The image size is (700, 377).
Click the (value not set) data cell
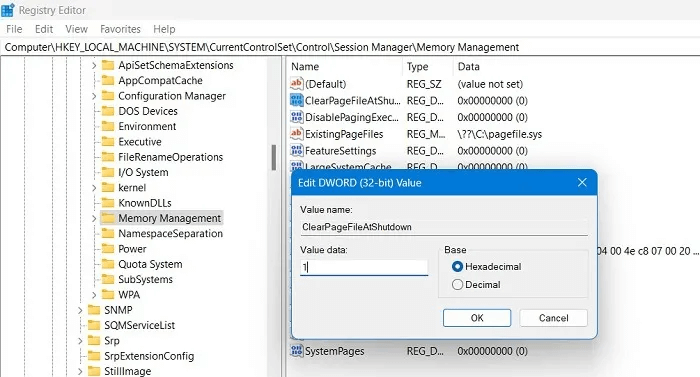pyautogui.click(x=490, y=84)
